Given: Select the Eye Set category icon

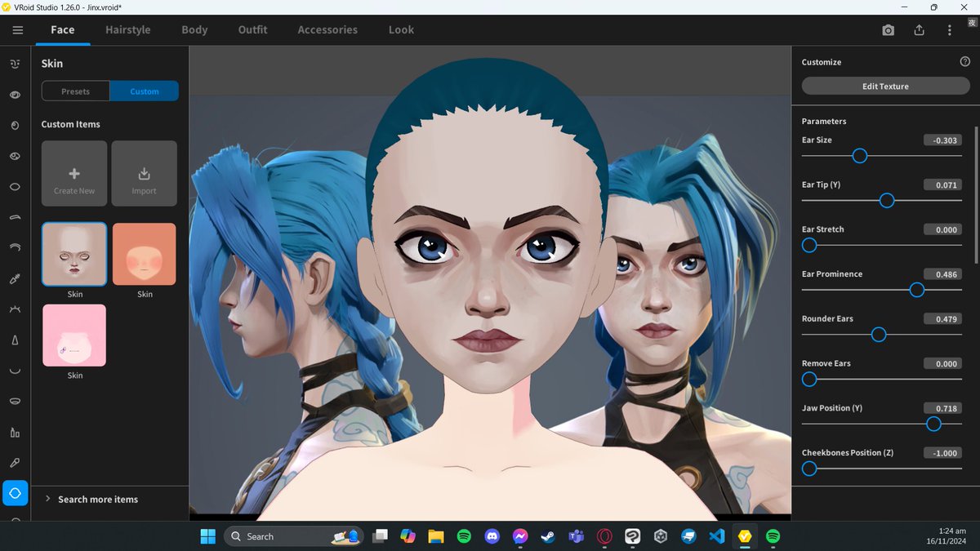Looking at the screenshot, I should pos(15,95).
